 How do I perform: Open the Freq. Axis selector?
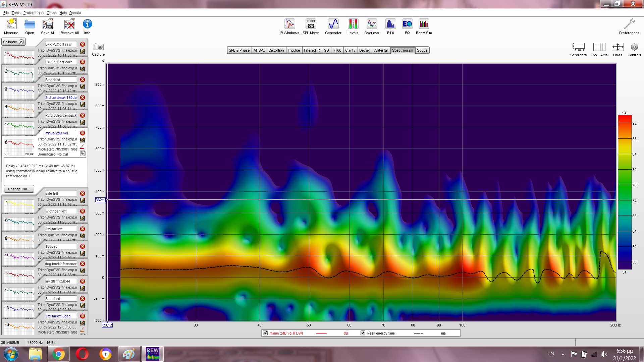click(599, 47)
